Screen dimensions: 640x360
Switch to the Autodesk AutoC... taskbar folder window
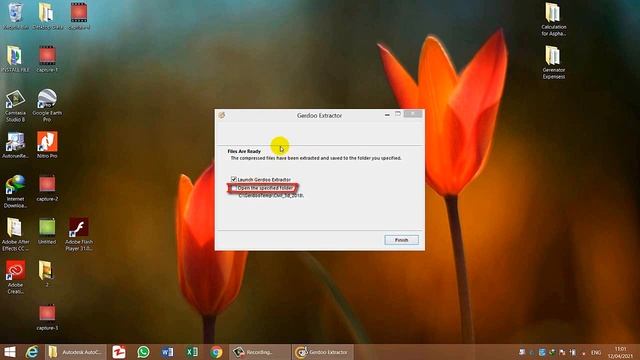[x=75, y=352]
